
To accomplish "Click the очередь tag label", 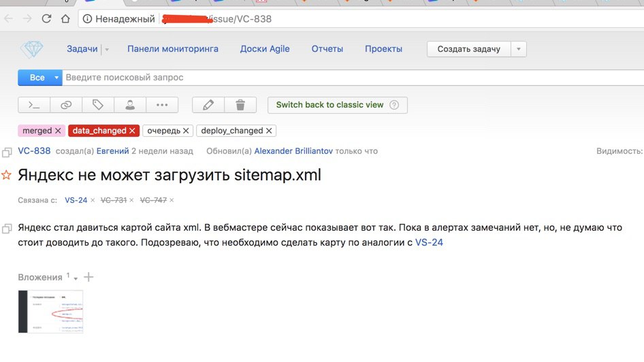I will (163, 131).
